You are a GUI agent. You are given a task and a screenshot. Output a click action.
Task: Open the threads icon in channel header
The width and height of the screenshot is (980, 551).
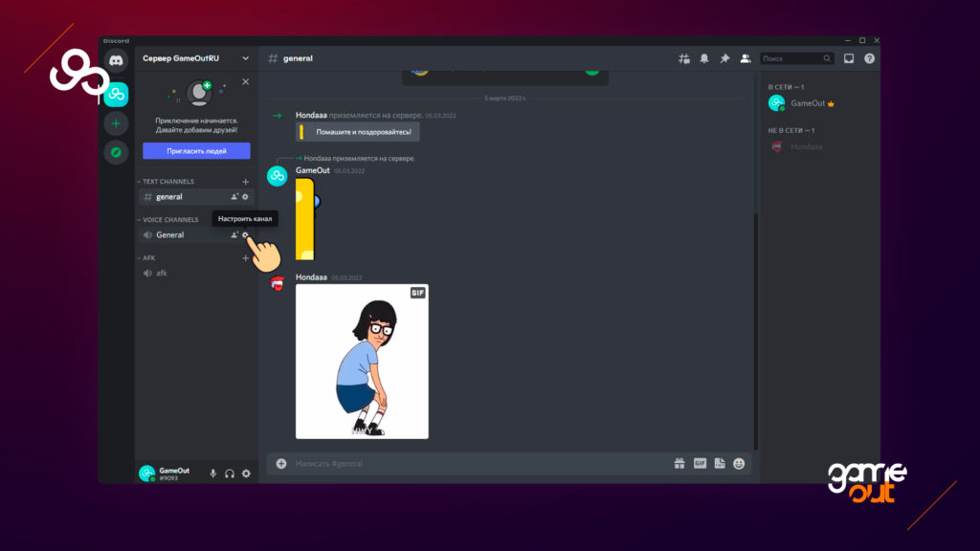coord(683,58)
